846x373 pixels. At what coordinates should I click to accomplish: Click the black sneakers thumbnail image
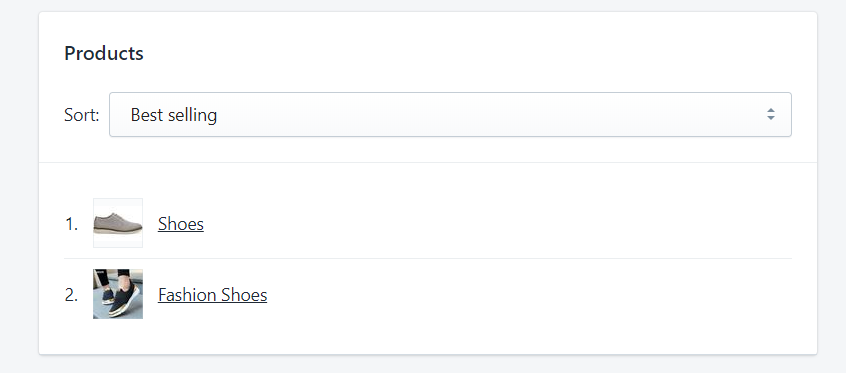point(118,294)
